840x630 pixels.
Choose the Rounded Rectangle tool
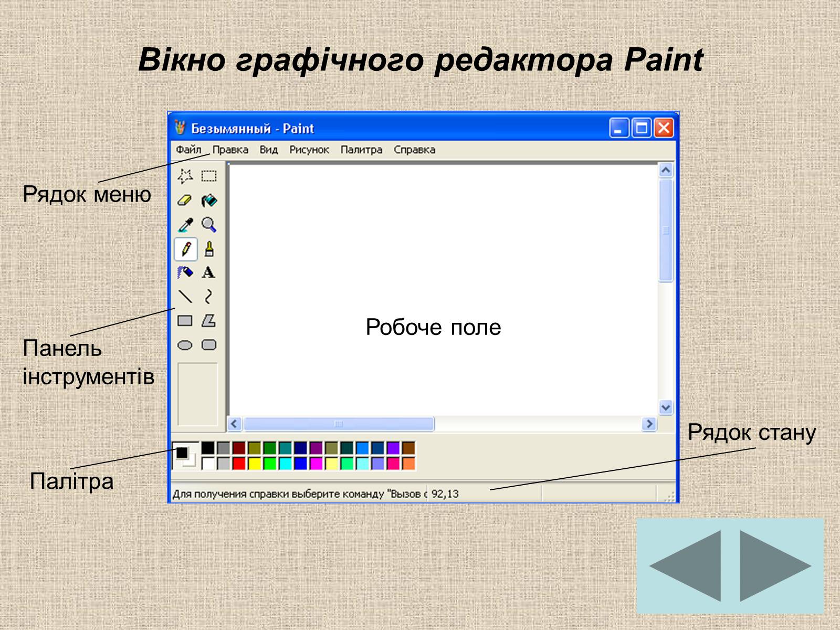tap(209, 345)
